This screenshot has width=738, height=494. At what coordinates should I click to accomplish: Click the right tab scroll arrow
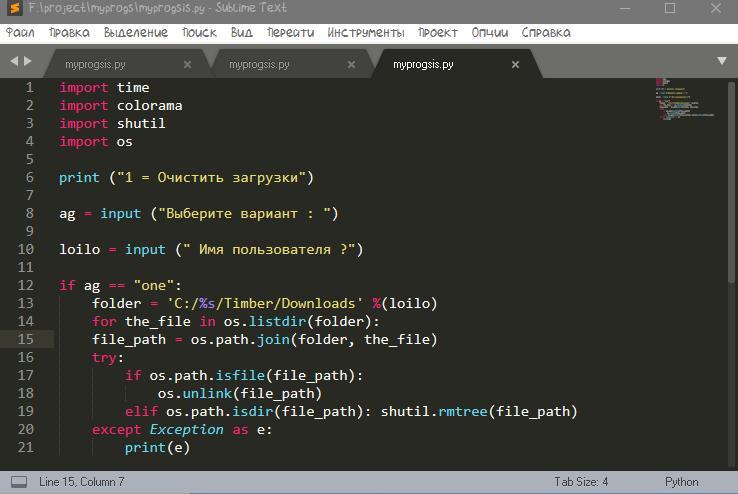(28, 62)
